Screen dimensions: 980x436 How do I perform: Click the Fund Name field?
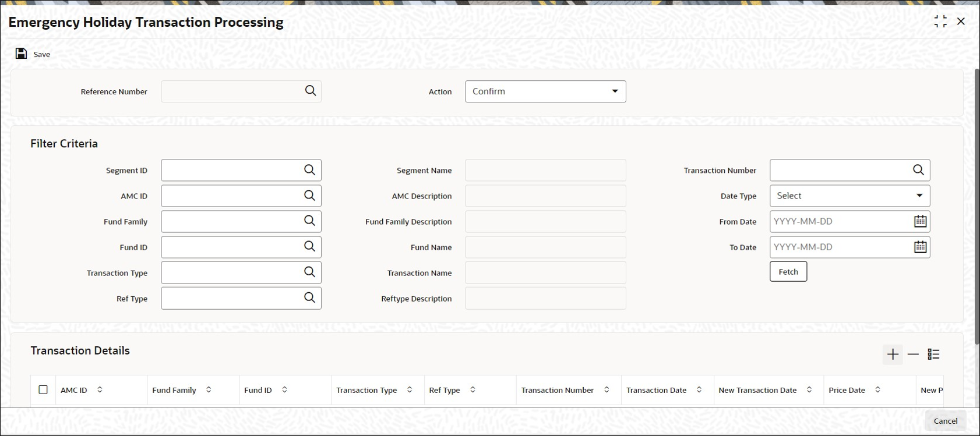coord(545,247)
